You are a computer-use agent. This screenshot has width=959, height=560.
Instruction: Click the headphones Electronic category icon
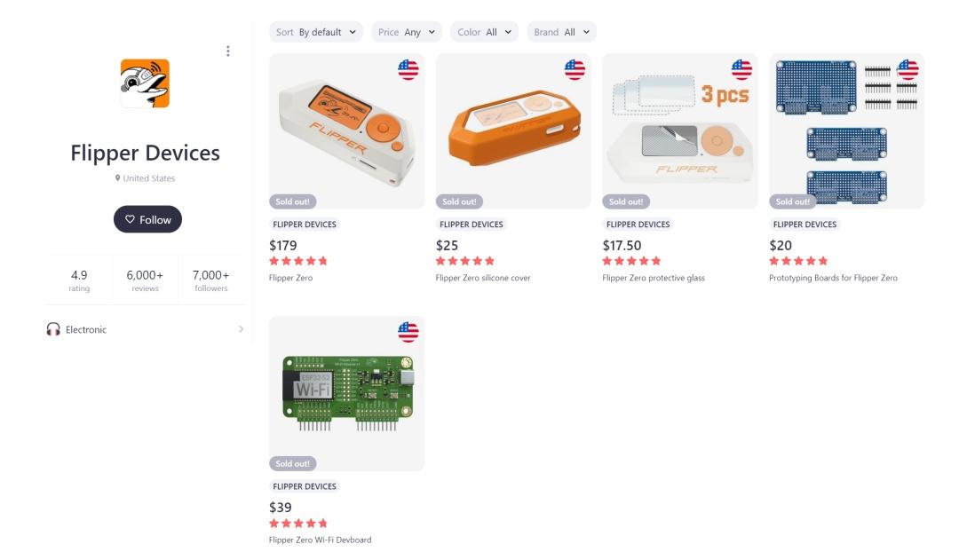[x=53, y=329]
